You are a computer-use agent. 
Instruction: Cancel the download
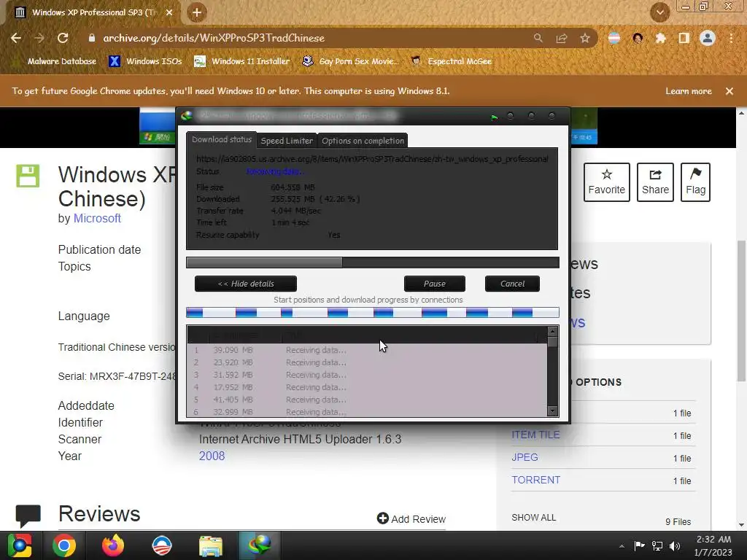click(512, 284)
